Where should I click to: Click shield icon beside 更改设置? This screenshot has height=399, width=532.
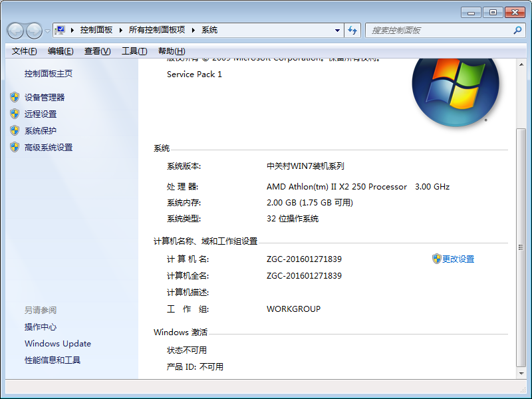[x=436, y=259]
